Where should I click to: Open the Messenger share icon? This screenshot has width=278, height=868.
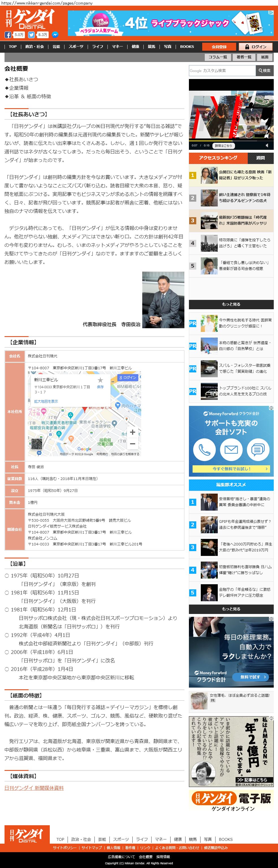(55, 35)
